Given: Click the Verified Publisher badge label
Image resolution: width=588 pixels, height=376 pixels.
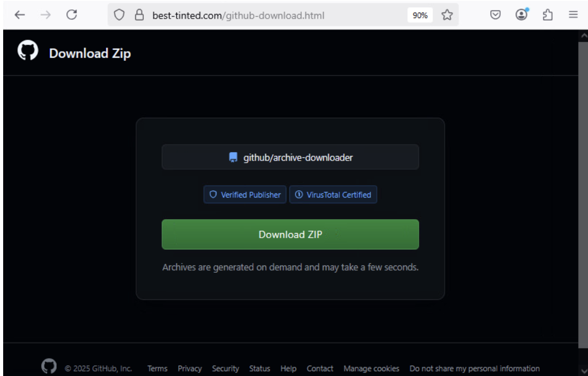Looking at the screenshot, I should click(x=251, y=195).
